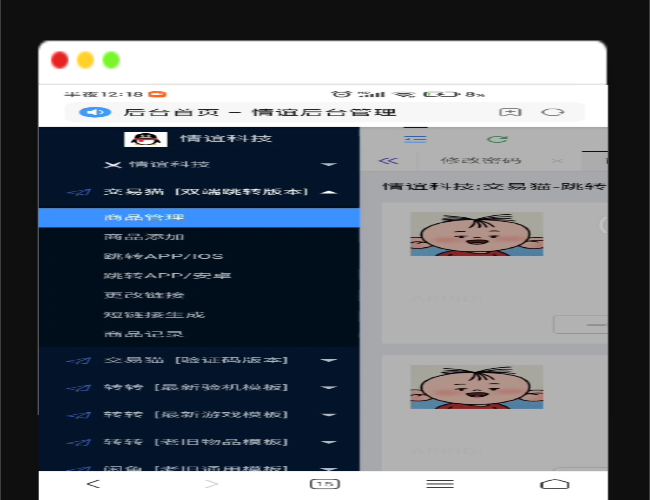Viewport: 650px width, 500px height.
Task: Click the 转转 [最新验机模板] menu label
Action: point(196,387)
